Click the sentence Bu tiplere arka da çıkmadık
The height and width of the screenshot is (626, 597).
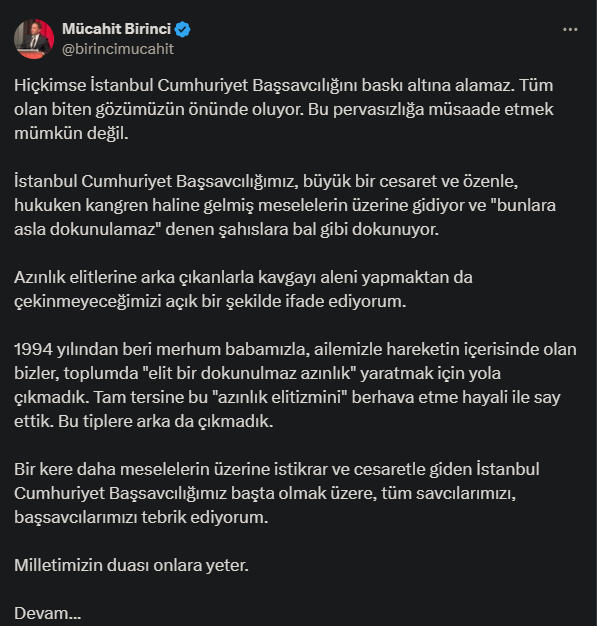(166, 421)
